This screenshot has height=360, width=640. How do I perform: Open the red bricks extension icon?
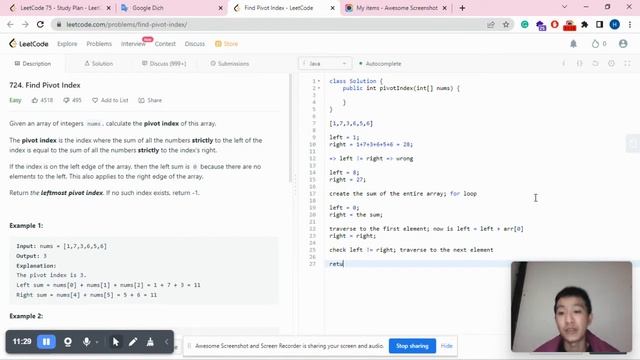click(569, 25)
